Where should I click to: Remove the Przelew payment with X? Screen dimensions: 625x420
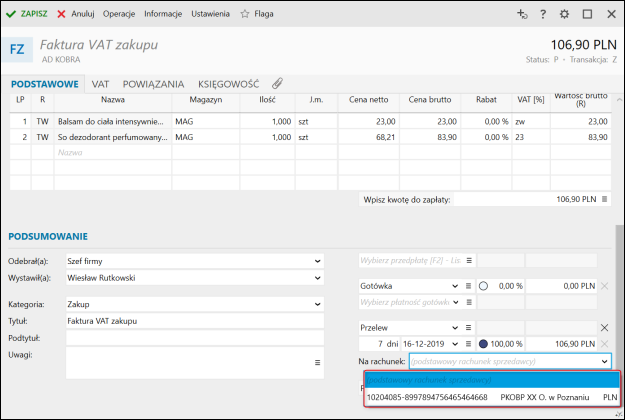click(x=604, y=328)
